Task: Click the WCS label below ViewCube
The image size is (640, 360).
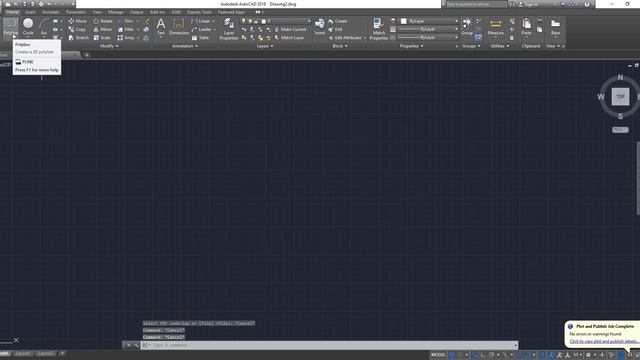Action: [x=620, y=130]
